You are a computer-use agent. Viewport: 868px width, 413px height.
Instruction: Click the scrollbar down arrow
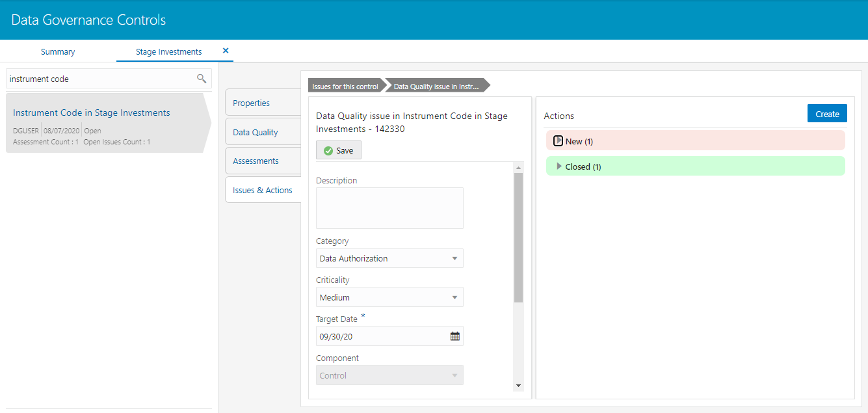(x=518, y=386)
